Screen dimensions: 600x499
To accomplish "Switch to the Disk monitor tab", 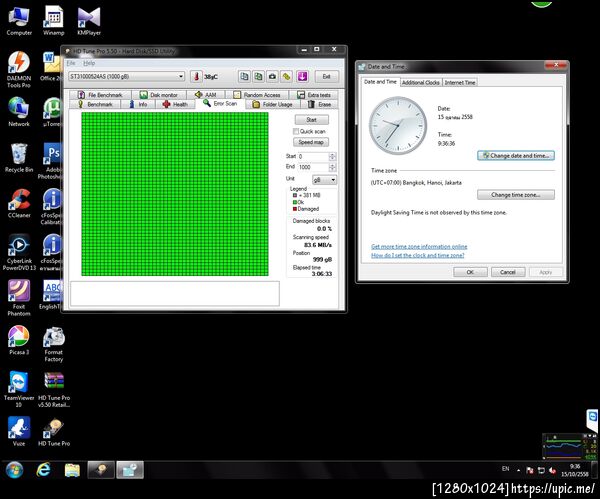I will point(159,95).
